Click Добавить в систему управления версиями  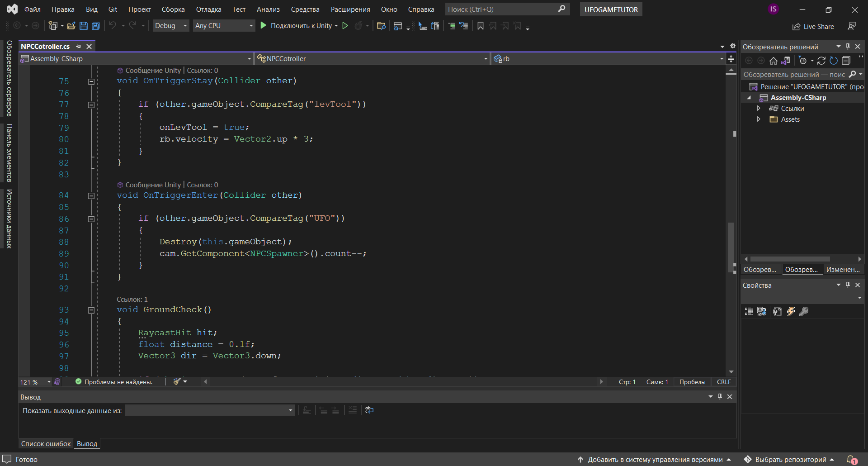655,460
